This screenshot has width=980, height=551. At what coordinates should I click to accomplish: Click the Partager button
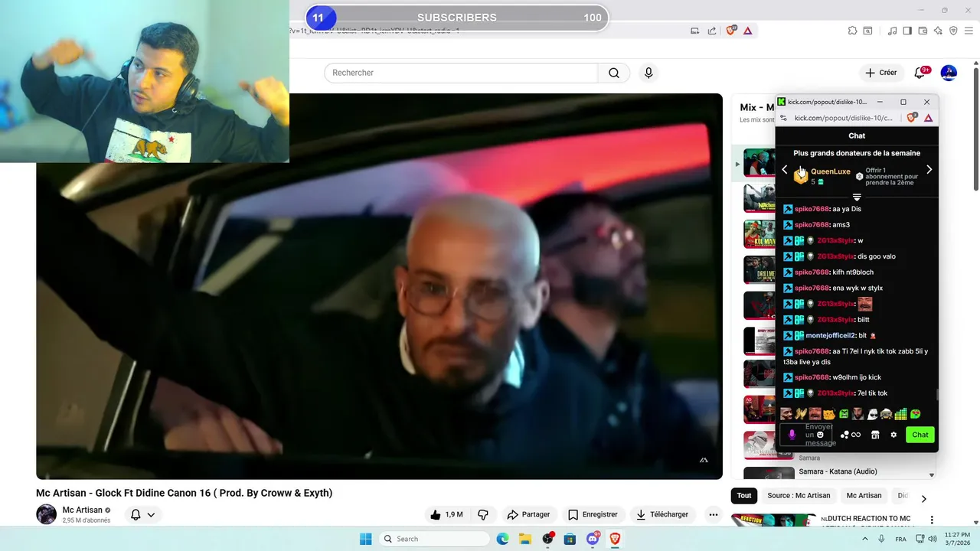[x=528, y=514]
